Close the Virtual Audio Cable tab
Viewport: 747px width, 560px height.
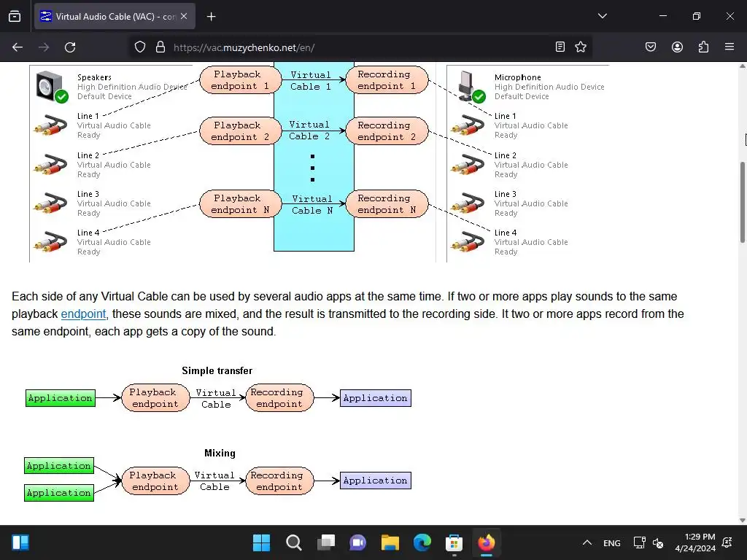coord(184,16)
